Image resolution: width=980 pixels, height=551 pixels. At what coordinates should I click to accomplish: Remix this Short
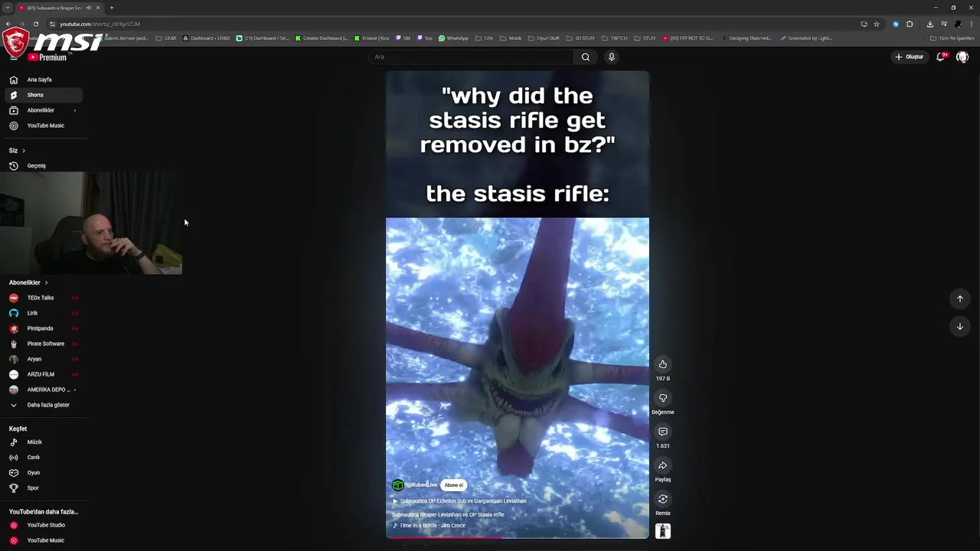tap(663, 499)
